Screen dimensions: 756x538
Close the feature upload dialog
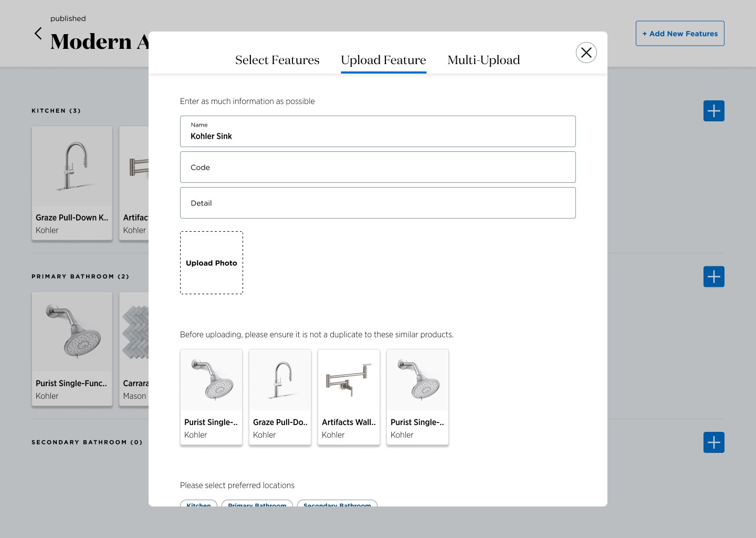[586, 53]
